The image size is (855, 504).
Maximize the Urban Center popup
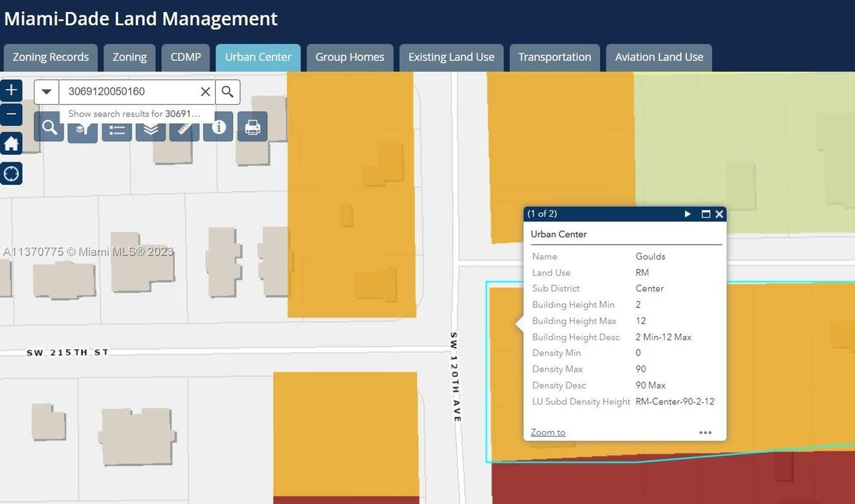tap(706, 214)
